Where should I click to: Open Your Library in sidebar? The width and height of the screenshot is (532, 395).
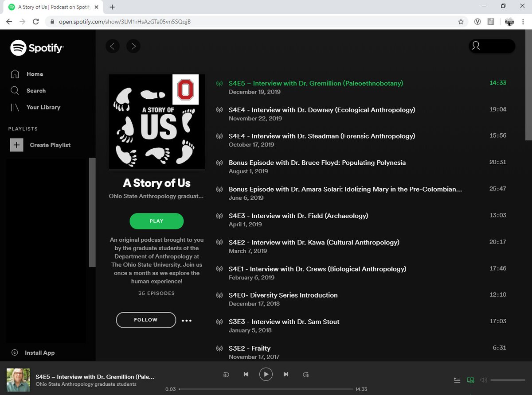(x=35, y=107)
